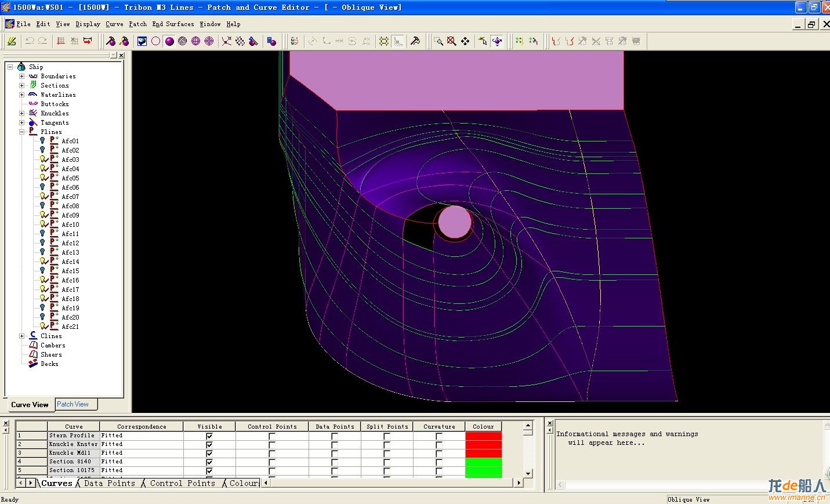Toggle Visible checkbox for Section 8140

pyautogui.click(x=209, y=462)
